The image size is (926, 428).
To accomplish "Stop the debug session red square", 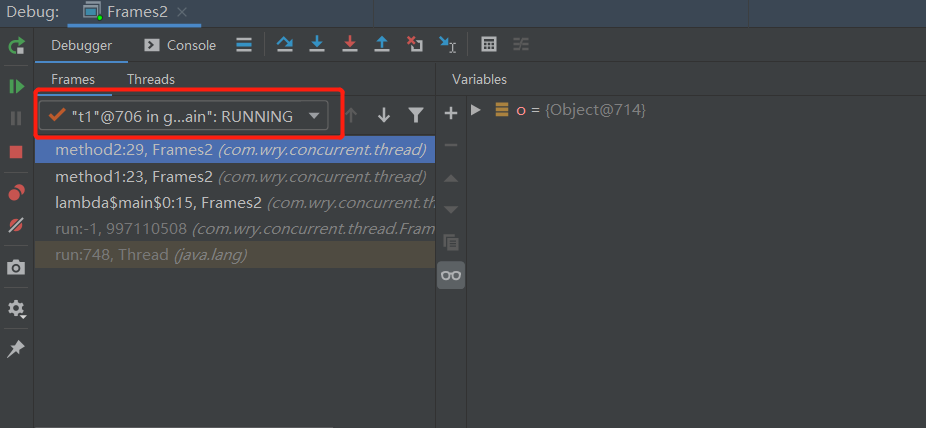I will (x=16, y=152).
